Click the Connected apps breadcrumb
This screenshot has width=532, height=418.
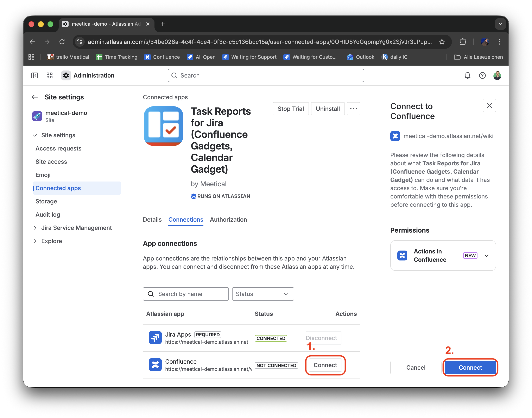(165, 97)
